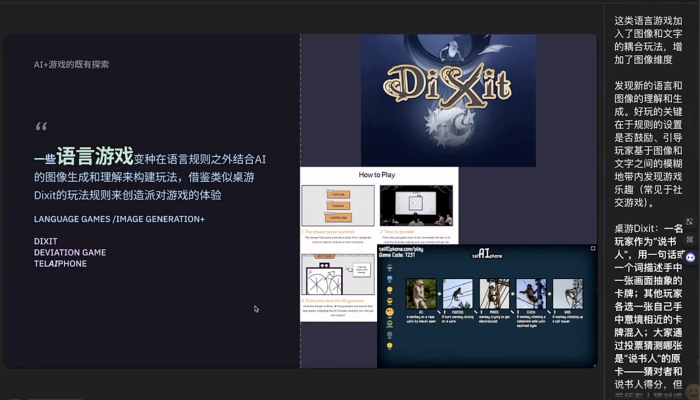This screenshot has height=400, width=700.
Task: Click the "TELAIPHONE" list entry
Action: pyautogui.click(x=60, y=264)
